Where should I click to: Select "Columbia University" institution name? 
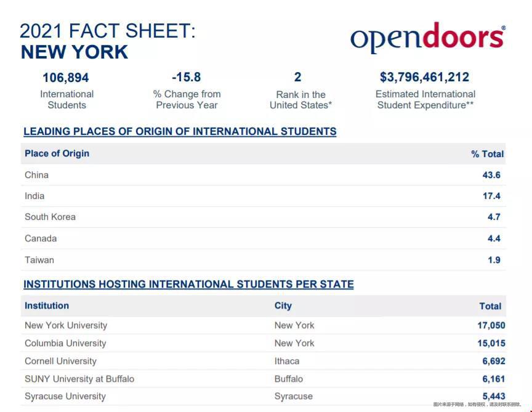click(x=65, y=344)
